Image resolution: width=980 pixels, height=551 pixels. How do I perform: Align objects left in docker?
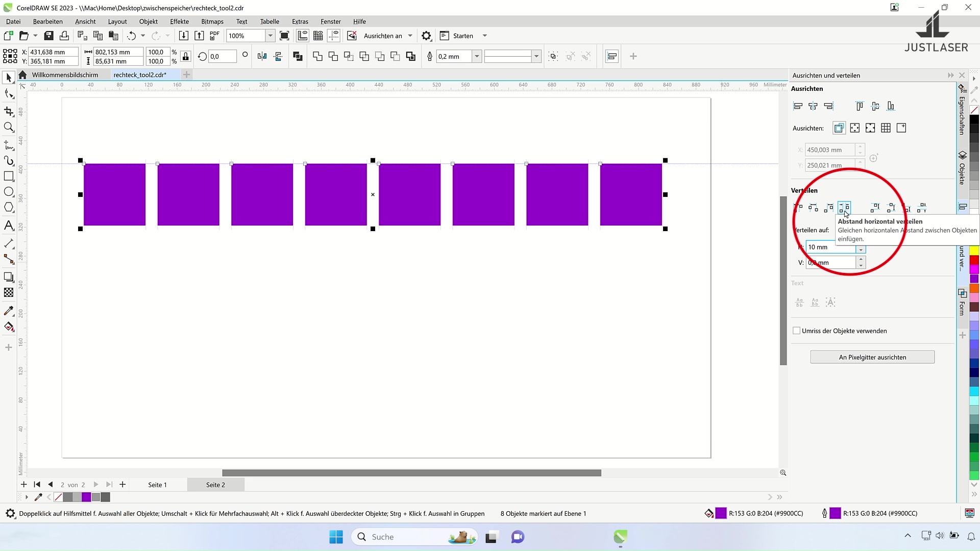(798, 106)
